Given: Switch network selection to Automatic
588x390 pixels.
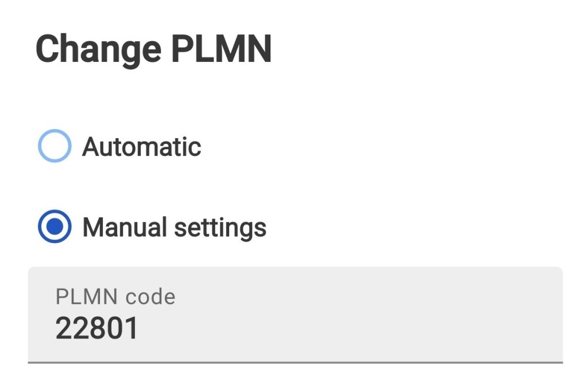Looking at the screenshot, I should (x=55, y=146).
